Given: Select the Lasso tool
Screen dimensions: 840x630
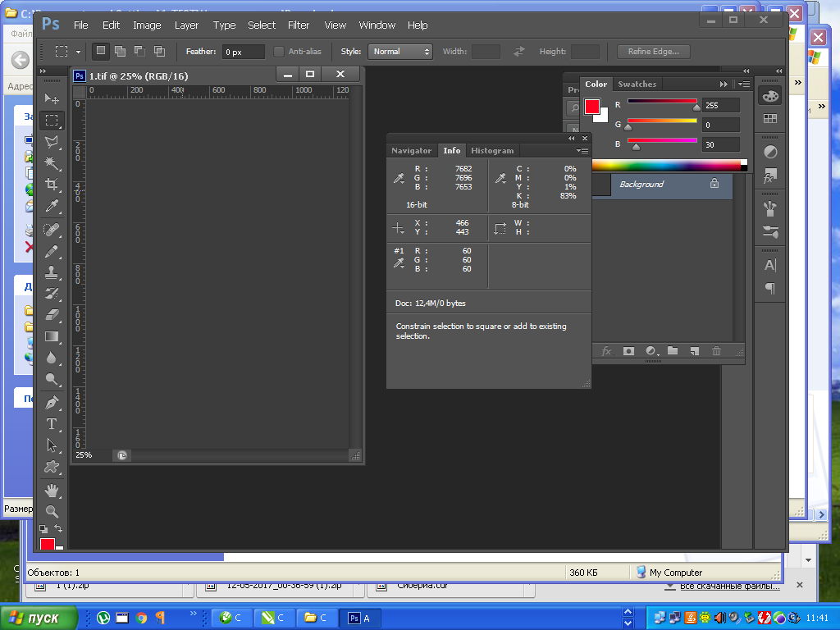Looking at the screenshot, I should click(x=52, y=142).
